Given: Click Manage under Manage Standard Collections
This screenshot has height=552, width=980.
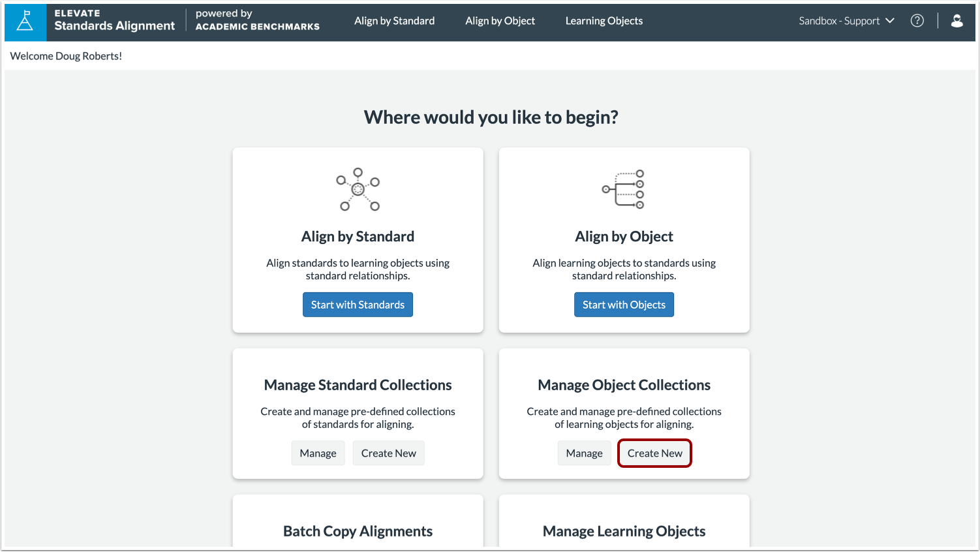Looking at the screenshot, I should [318, 453].
